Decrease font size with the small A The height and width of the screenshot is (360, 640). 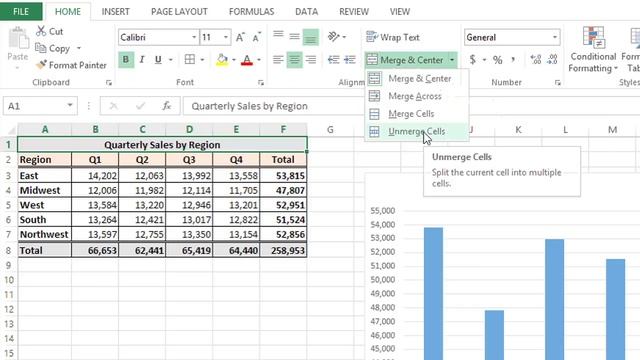coord(256,38)
